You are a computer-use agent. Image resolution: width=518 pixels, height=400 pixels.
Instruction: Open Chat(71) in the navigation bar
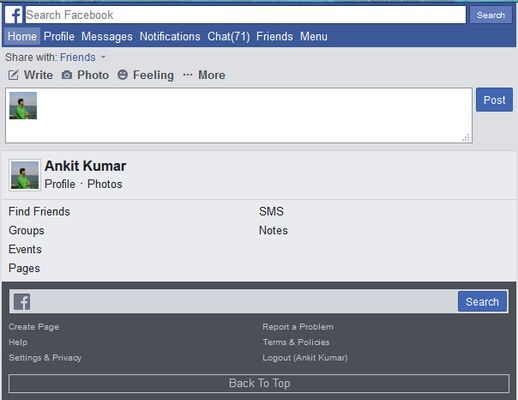tap(229, 36)
